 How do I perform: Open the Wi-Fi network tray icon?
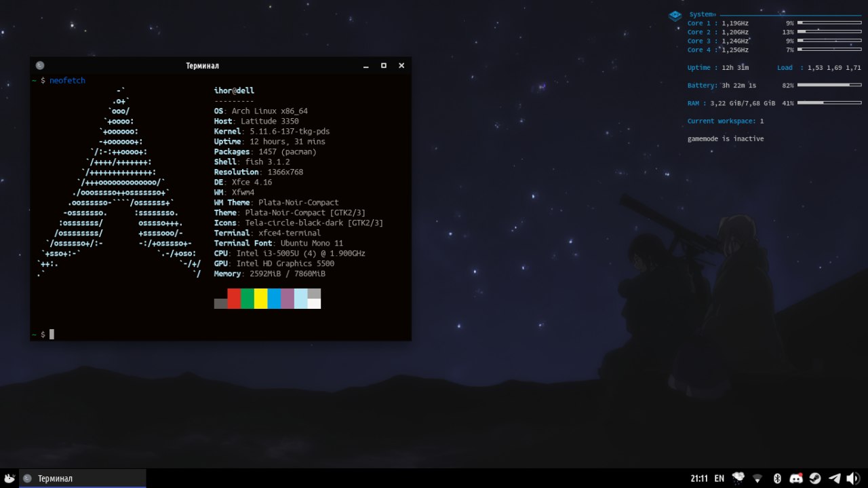(757, 478)
